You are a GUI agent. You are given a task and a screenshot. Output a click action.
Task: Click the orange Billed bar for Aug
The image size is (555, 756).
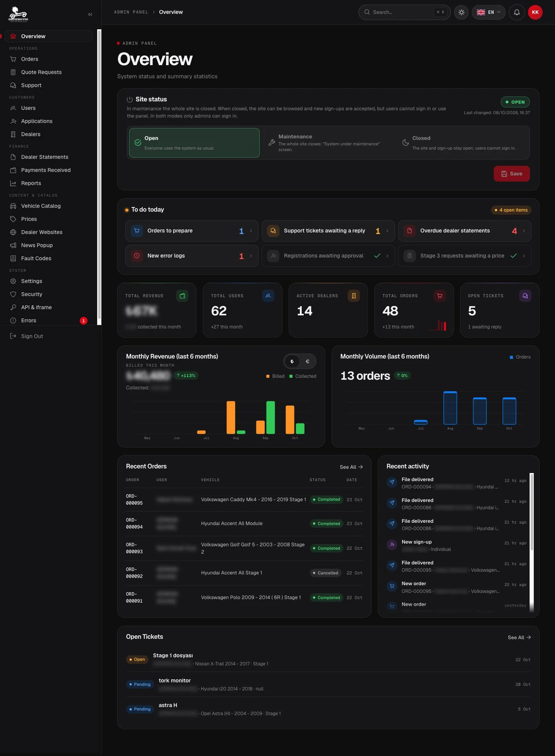click(231, 418)
